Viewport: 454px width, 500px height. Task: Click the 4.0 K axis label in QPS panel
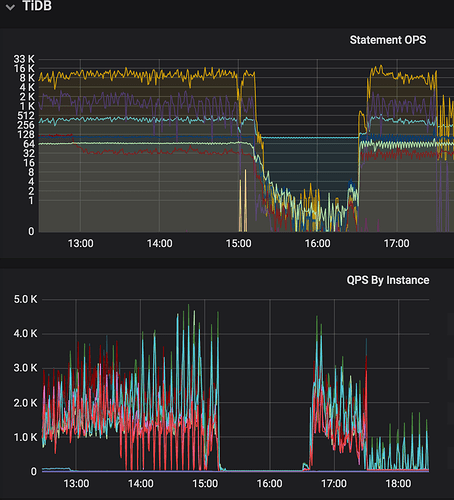(x=25, y=334)
